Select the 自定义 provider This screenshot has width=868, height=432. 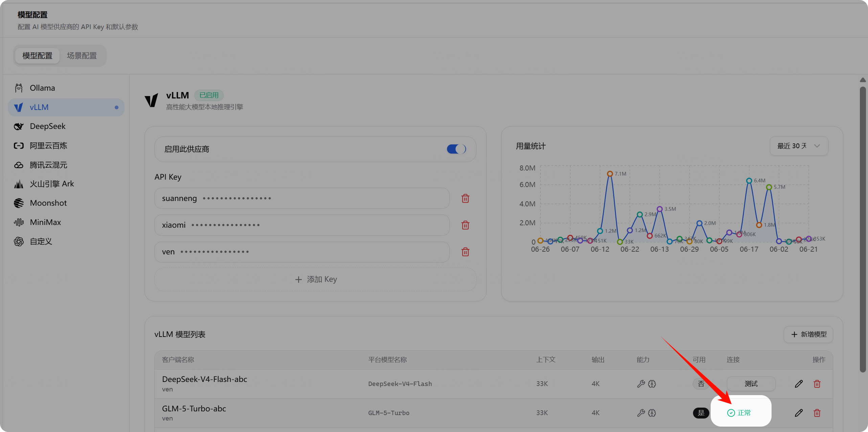[x=66, y=241]
